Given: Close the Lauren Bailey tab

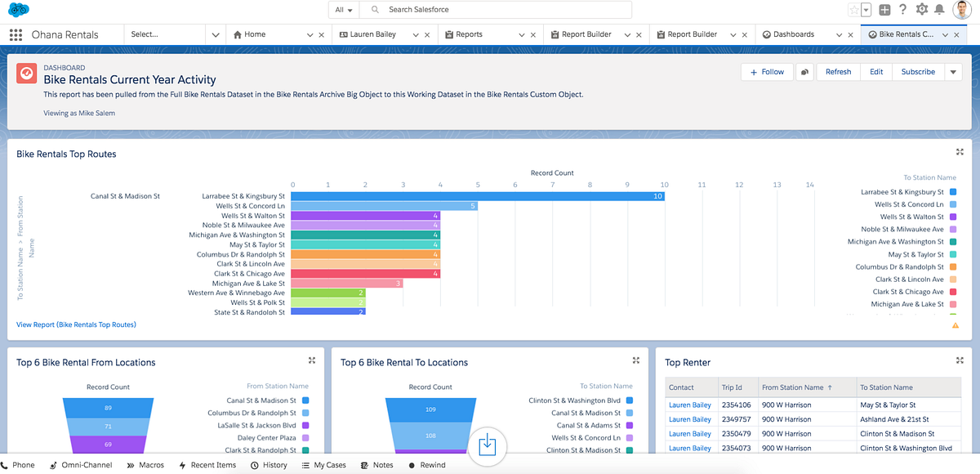Looking at the screenshot, I should pos(428,35).
